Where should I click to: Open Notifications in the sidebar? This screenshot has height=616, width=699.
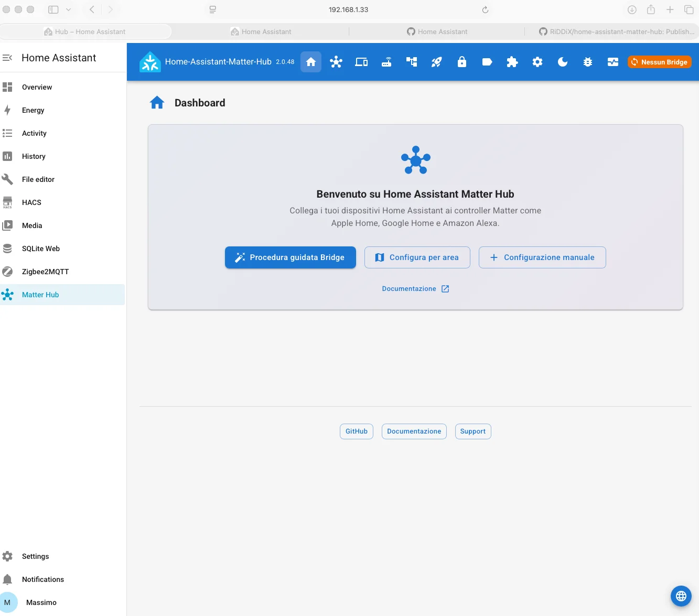pyautogui.click(x=62, y=579)
